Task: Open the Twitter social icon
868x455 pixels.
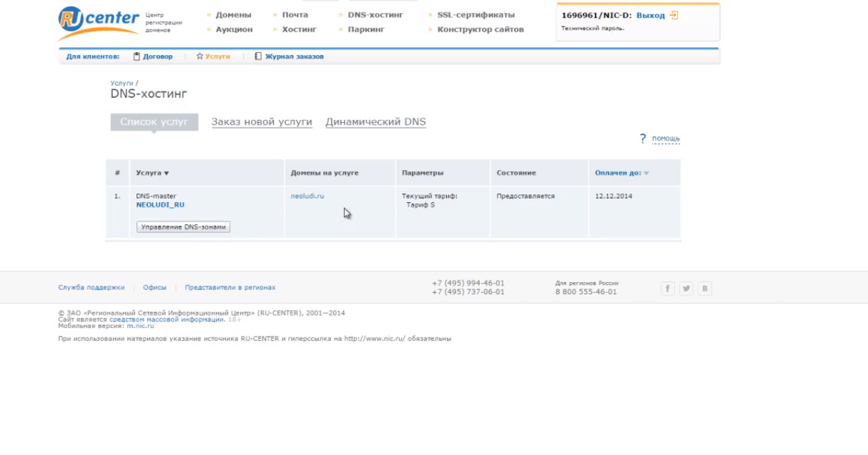Action: coord(686,289)
